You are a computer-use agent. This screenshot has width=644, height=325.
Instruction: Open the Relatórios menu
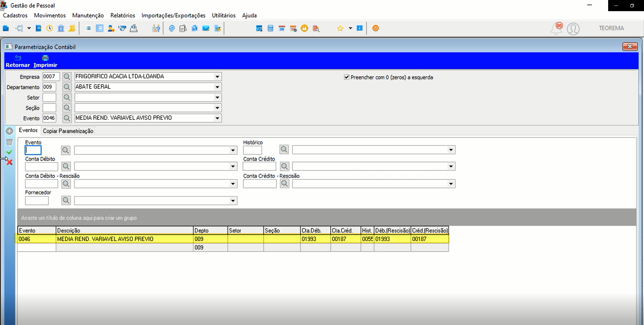coord(123,15)
